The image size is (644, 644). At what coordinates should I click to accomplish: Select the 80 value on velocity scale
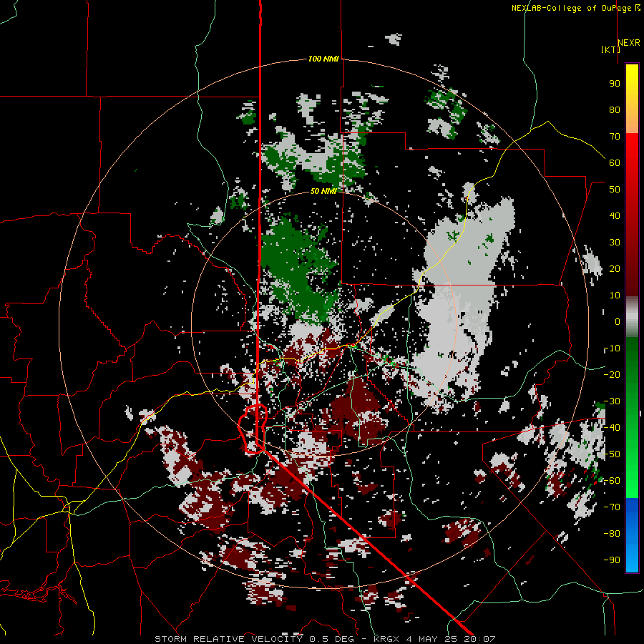(x=615, y=109)
